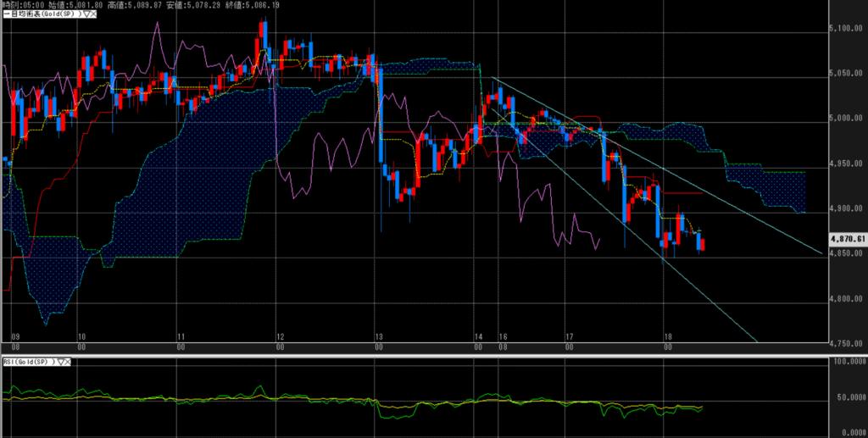The height and width of the screenshot is (438, 868).
Task: Click the 50.0000 level on RSI axis
Action: coord(849,397)
